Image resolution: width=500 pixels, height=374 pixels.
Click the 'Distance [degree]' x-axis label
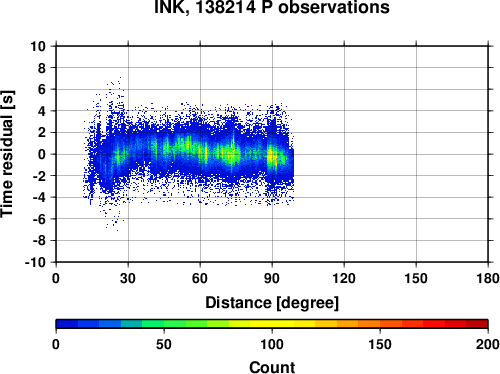click(272, 303)
